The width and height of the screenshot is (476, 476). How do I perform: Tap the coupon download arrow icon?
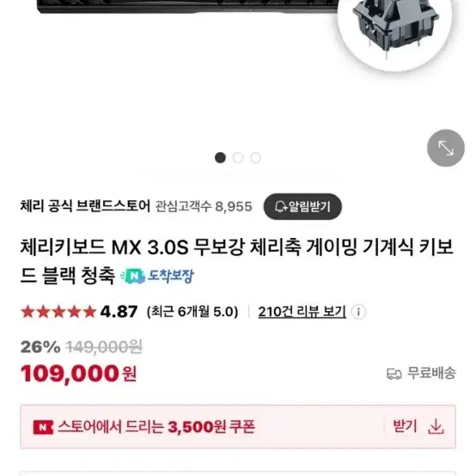436,426
